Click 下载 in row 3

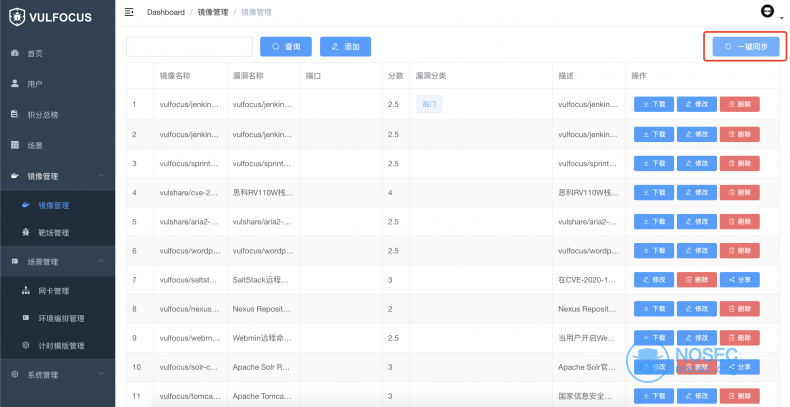pyautogui.click(x=654, y=164)
